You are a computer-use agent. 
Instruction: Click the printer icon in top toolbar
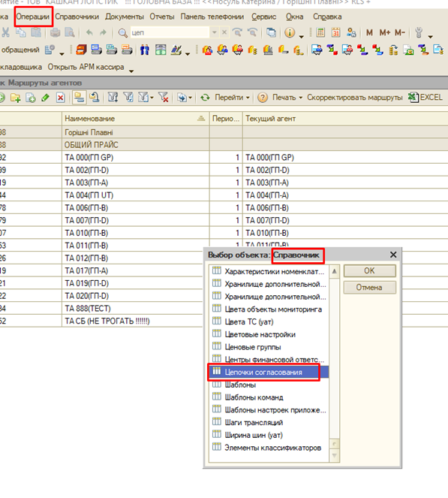pyautogui.click(x=56, y=32)
